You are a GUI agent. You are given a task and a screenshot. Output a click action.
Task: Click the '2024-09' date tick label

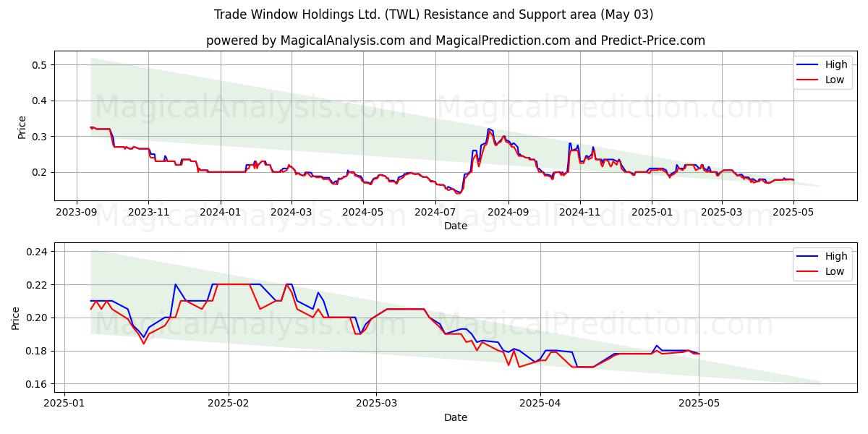[508, 213]
